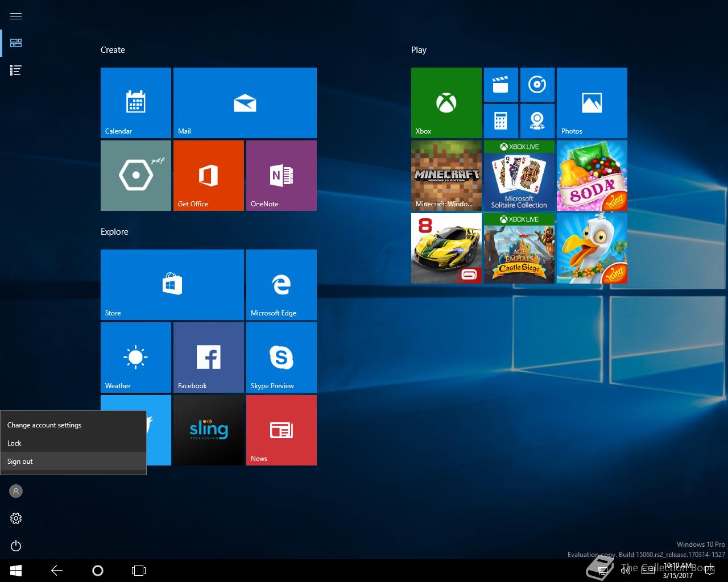Image resolution: width=728 pixels, height=582 pixels.
Task: Open the touch keyboard tray icon
Action: (x=648, y=571)
